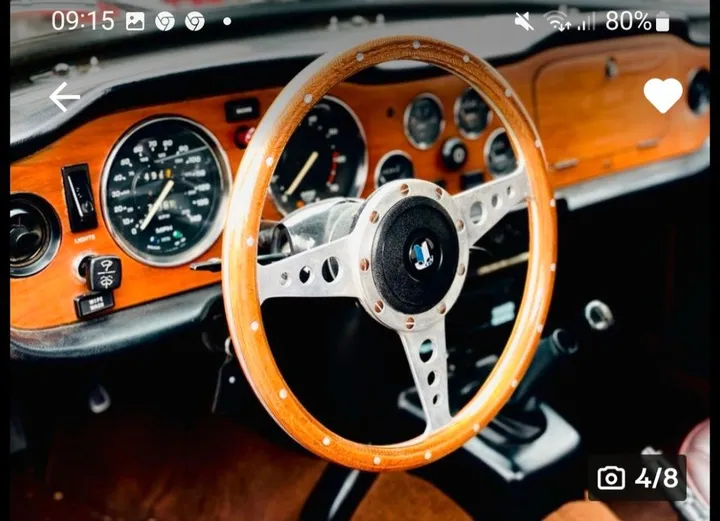Viewport: 720px width, 521px height.
Task: Tap the first Chrome notification icon
Action: 165,21
